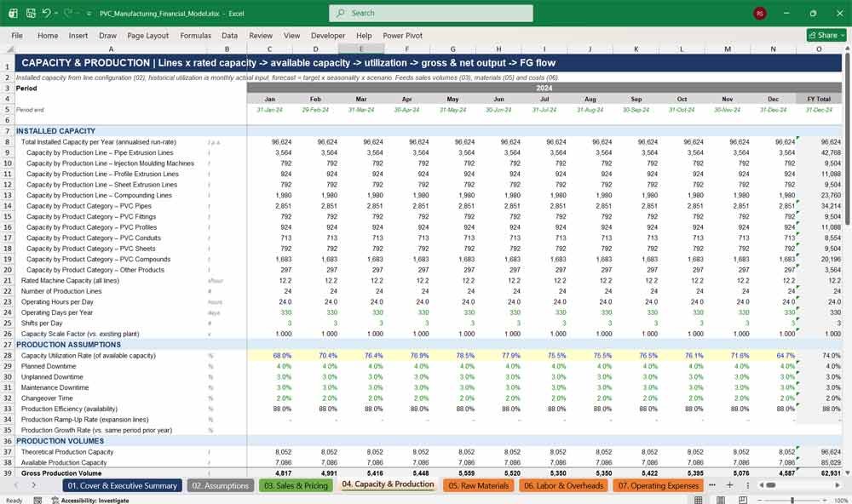This screenshot has height=504, width=852.
Task: Switch to Page Break Preview icon
Action: coord(742,500)
